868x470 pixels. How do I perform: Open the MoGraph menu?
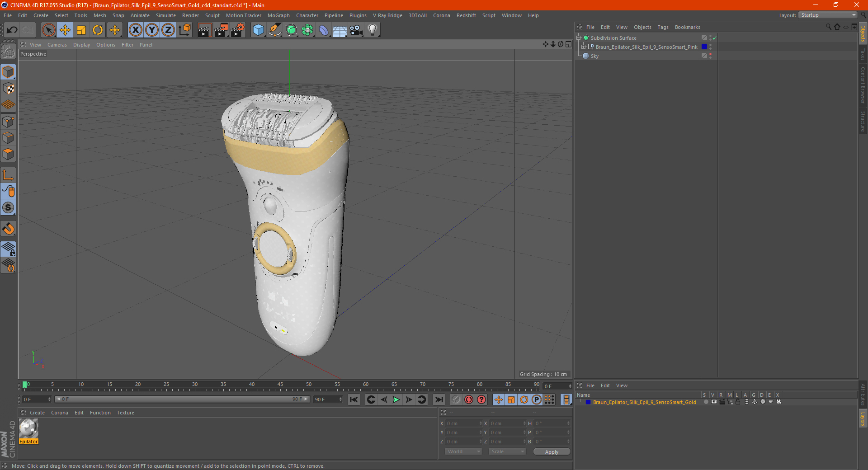pyautogui.click(x=278, y=15)
